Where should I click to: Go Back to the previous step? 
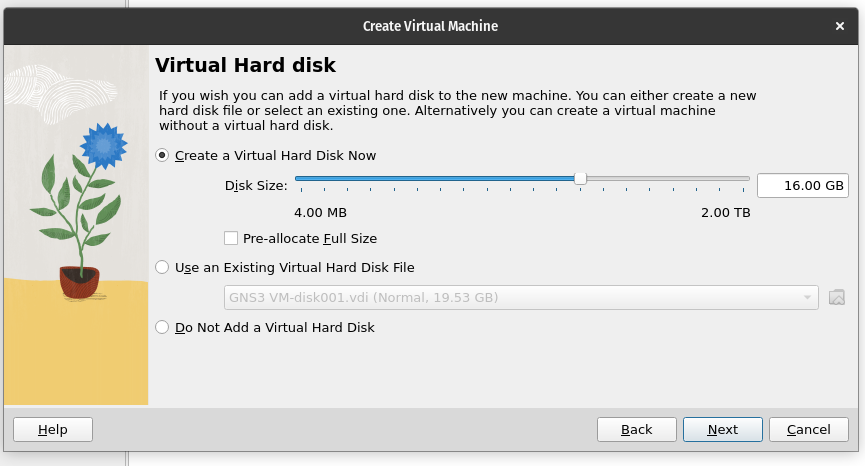(x=637, y=430)
